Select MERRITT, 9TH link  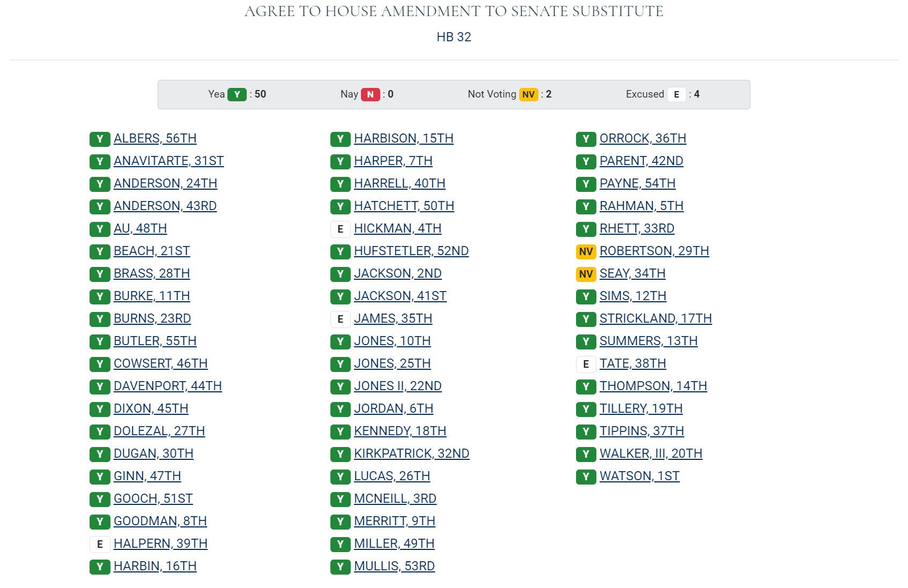click(395, 521)
